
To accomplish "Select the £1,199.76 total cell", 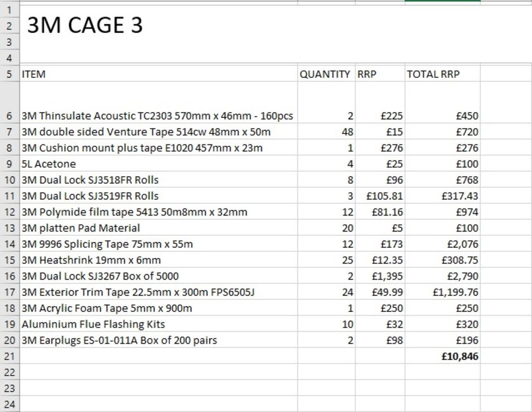I will 456,292.
